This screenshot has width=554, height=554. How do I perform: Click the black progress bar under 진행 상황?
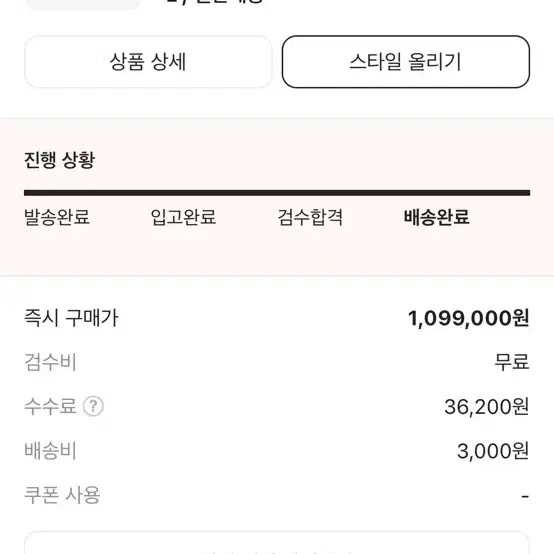[x=277, y=193]
